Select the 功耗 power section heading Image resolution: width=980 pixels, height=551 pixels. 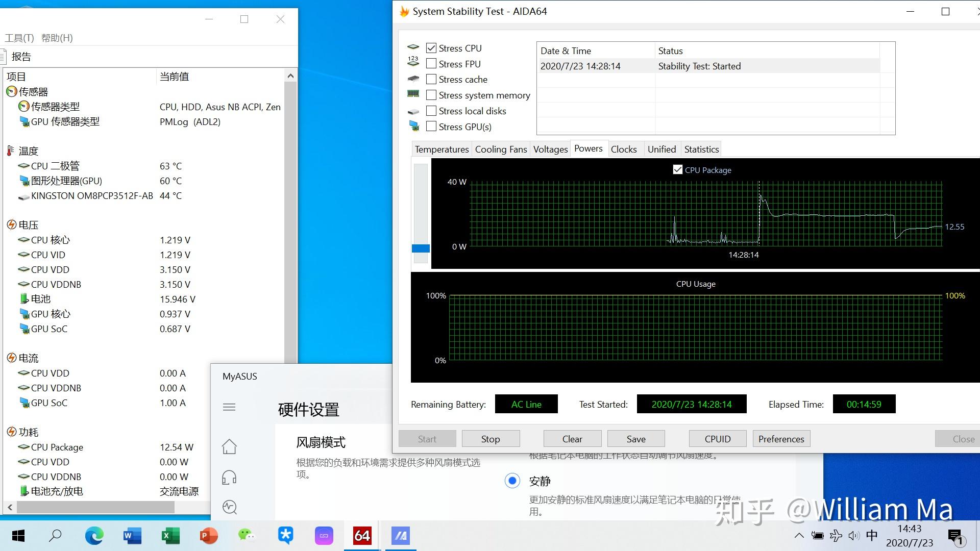[x=29, y=432]
